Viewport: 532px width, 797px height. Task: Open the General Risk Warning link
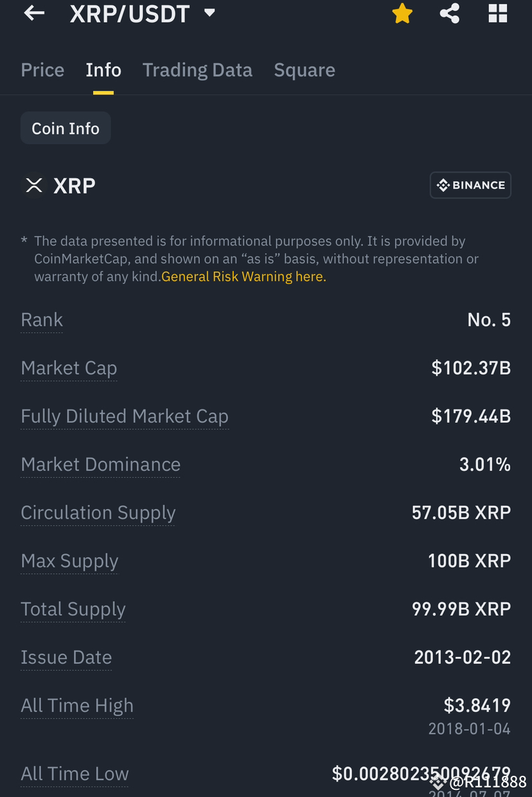[244, 276]
